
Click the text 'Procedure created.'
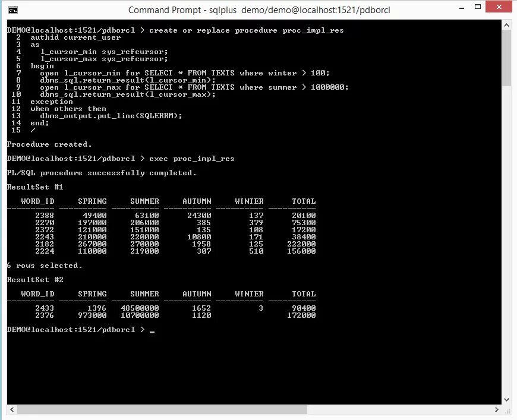point(49,144)
